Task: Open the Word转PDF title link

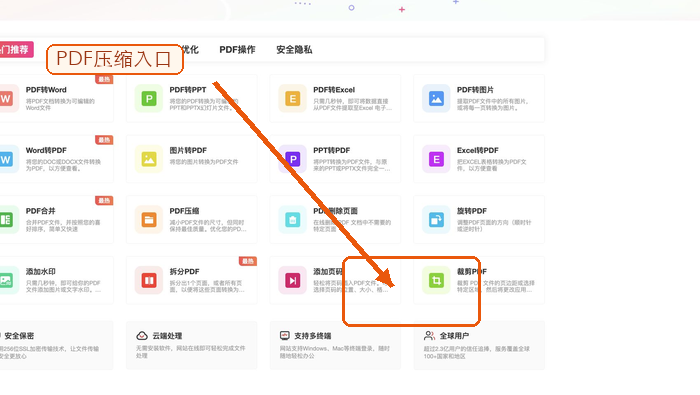Action: click(46, 150)
